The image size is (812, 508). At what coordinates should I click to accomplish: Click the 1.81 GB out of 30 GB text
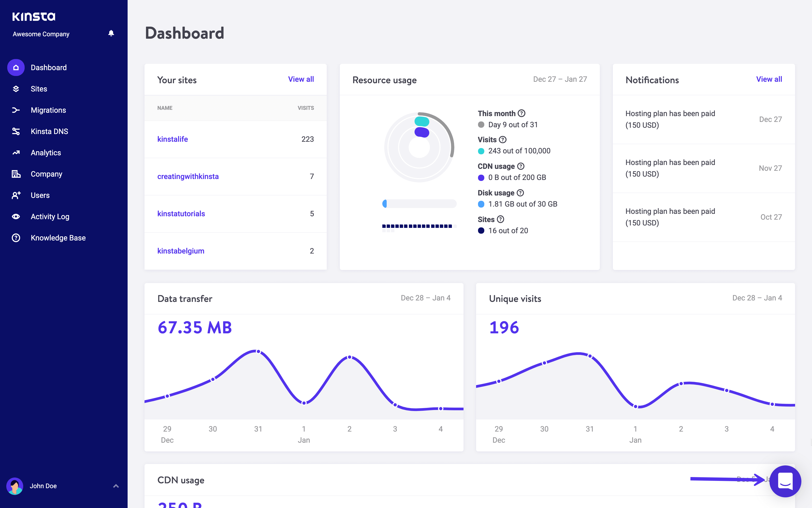pos(522,204)
